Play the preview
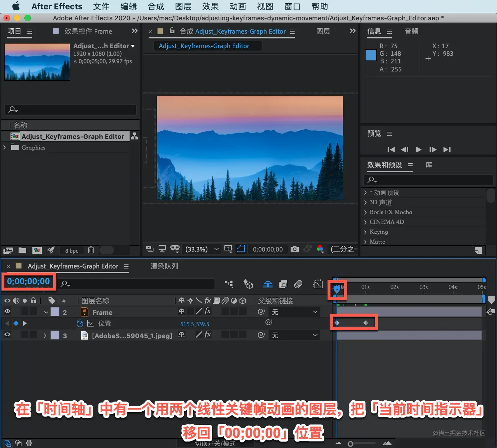Screen dimensions: 497x448 pos(419,150)
